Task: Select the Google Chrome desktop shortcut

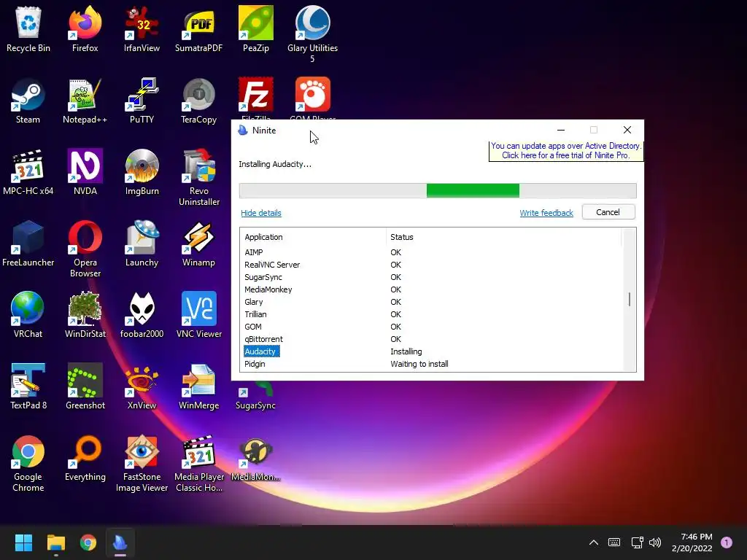Action: pyautogui.click(x=28, y=463)
